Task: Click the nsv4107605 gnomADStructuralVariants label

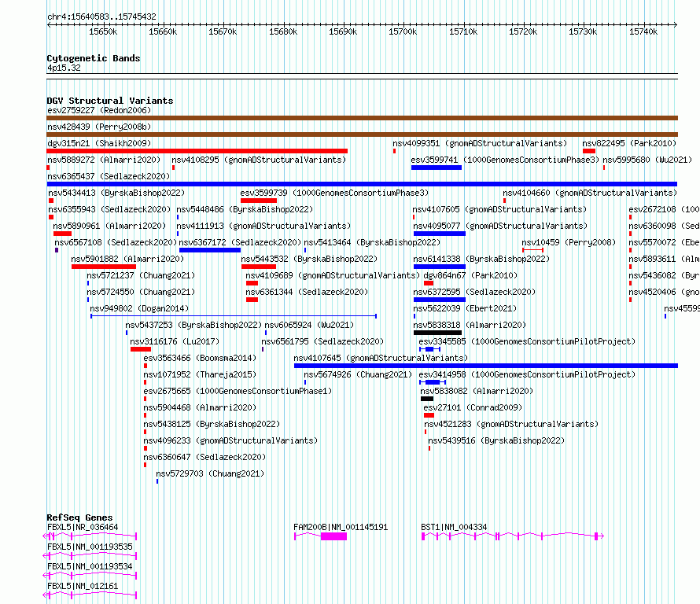Action: pos(499,209)
